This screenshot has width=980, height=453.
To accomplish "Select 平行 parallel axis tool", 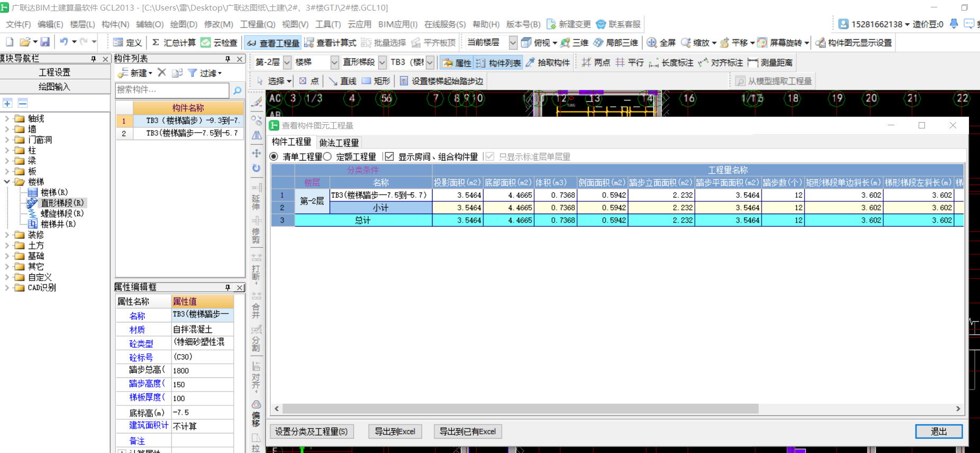I will click(629, 62).
